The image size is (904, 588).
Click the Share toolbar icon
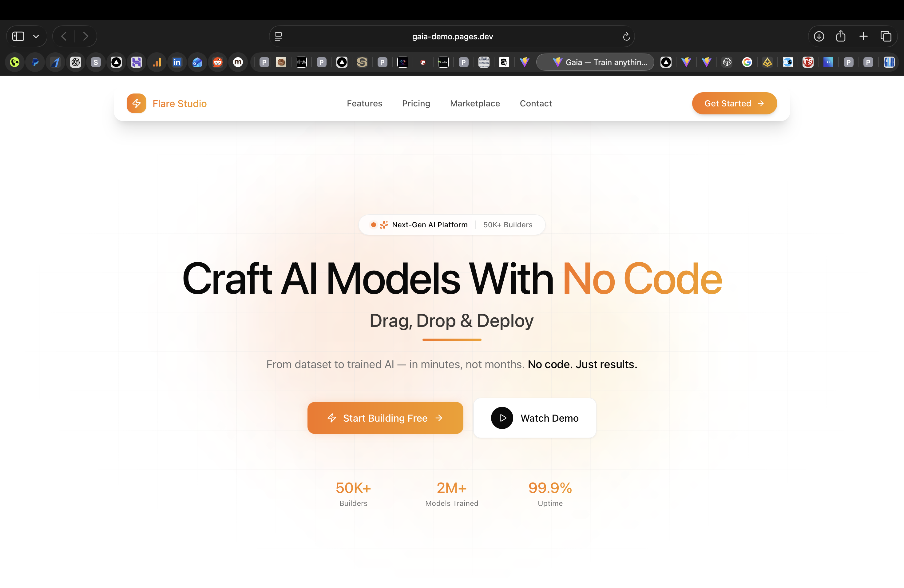(x=841, y=37)
